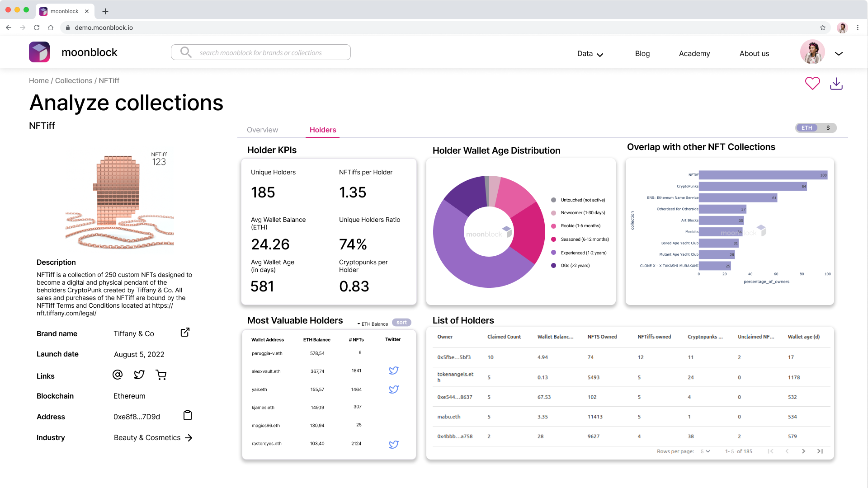
Task: Open Tiffany & Co external link icon
Action: click(x=185, y=333)
